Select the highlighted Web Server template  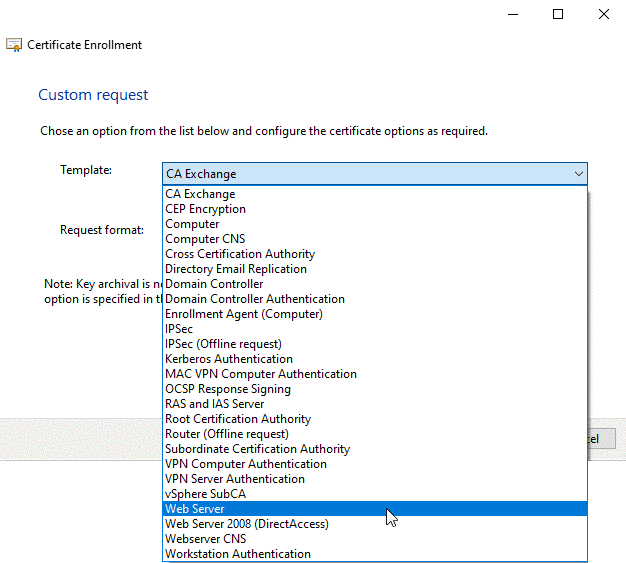pos(195,509)
